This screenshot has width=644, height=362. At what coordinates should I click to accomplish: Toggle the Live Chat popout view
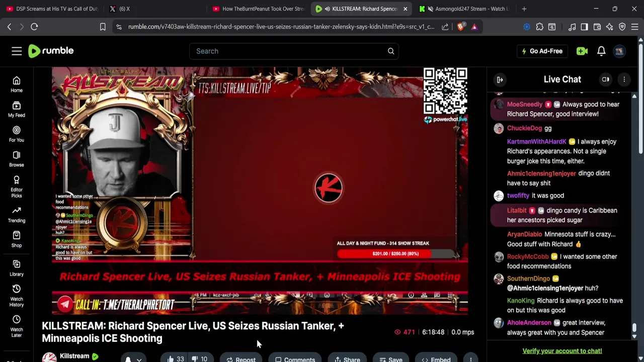click(x=606, y=79)
